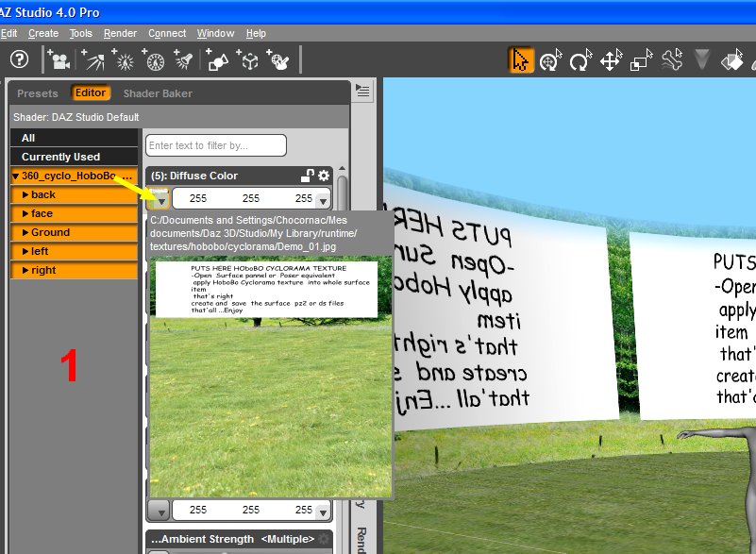Create a new camera from toolbar
756x554 pixels.
point(59,60)
